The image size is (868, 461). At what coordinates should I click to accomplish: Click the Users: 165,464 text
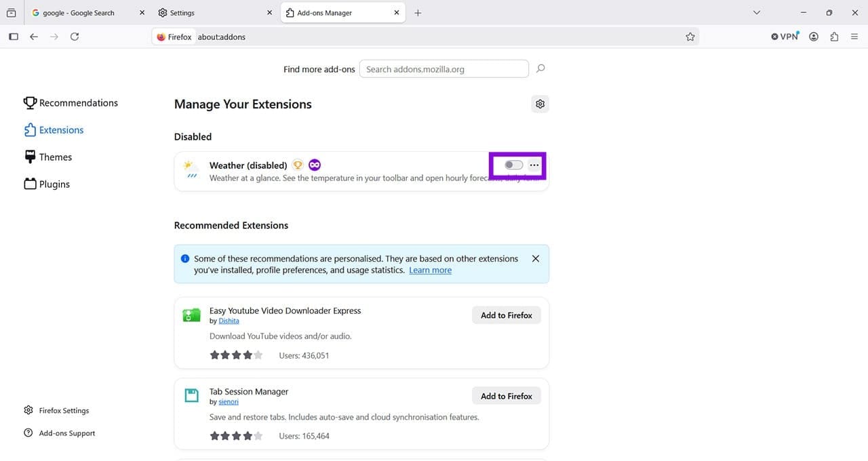304,436
